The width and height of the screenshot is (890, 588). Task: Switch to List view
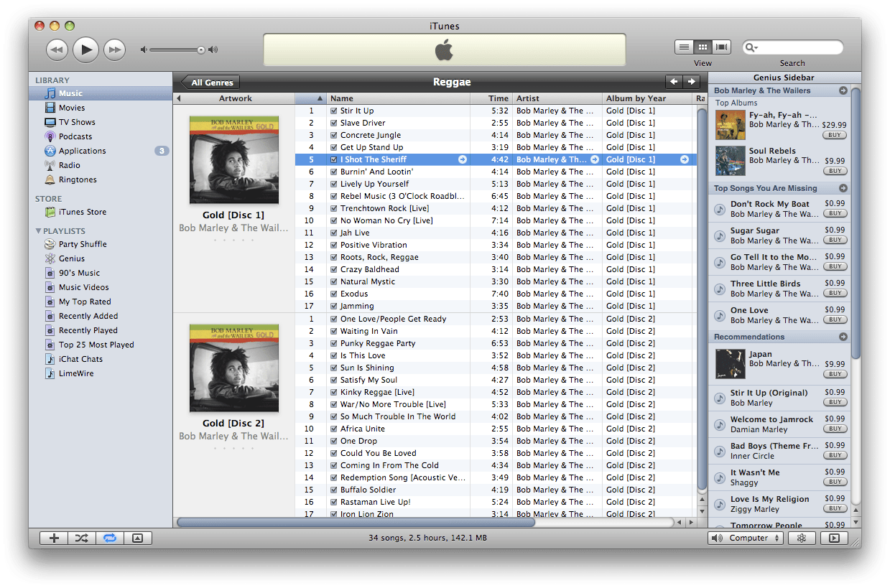[683, 46]
